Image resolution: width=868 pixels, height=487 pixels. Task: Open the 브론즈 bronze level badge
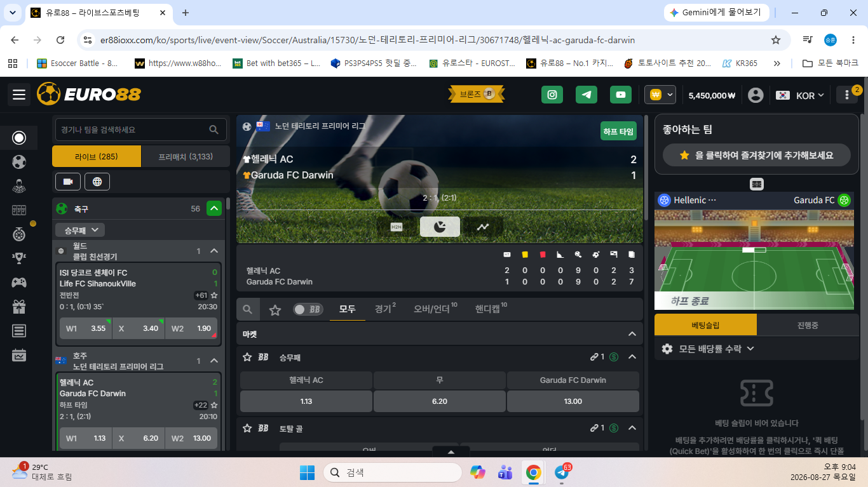[477, 95]
